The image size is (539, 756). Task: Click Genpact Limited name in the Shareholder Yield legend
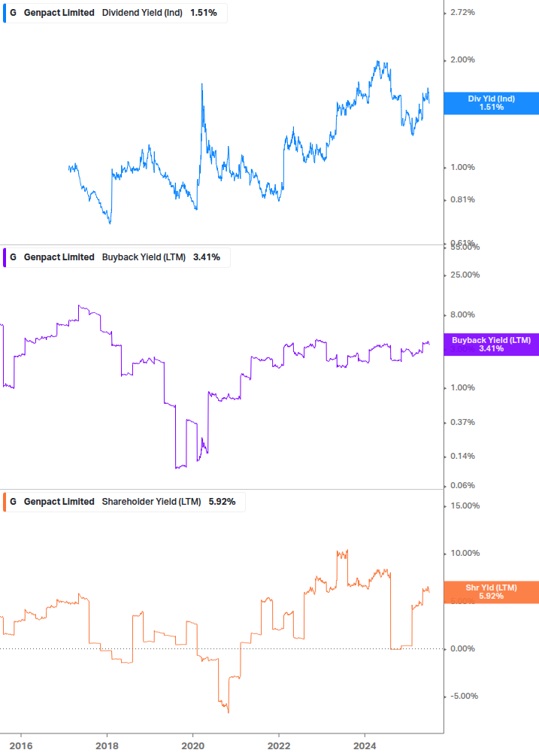point(59,502)
